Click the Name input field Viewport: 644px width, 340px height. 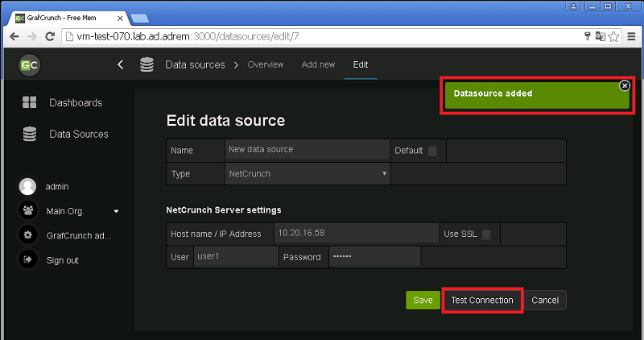point(308,149)
